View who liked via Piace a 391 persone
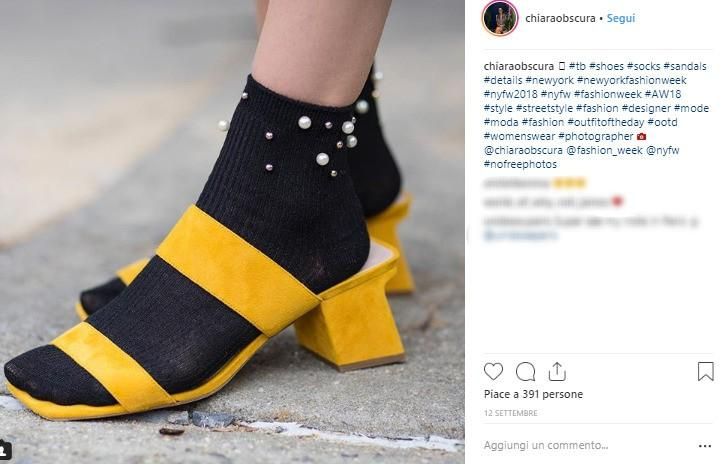The image size is (725, 464). click(533, 394)
